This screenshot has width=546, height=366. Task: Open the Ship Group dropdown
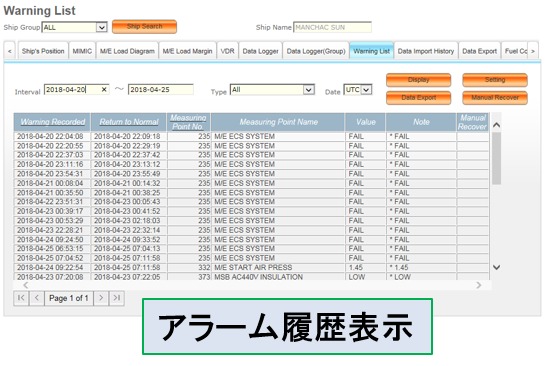(x=101, y=27)
